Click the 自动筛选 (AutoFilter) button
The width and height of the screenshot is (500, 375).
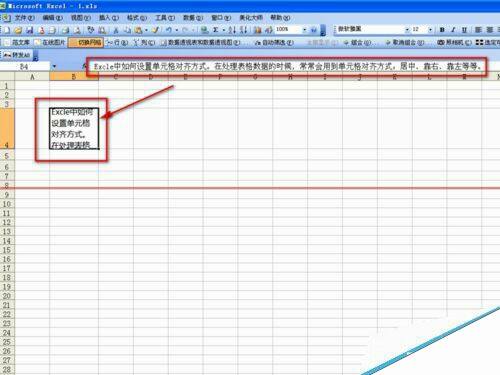click(x=274, y=43)
